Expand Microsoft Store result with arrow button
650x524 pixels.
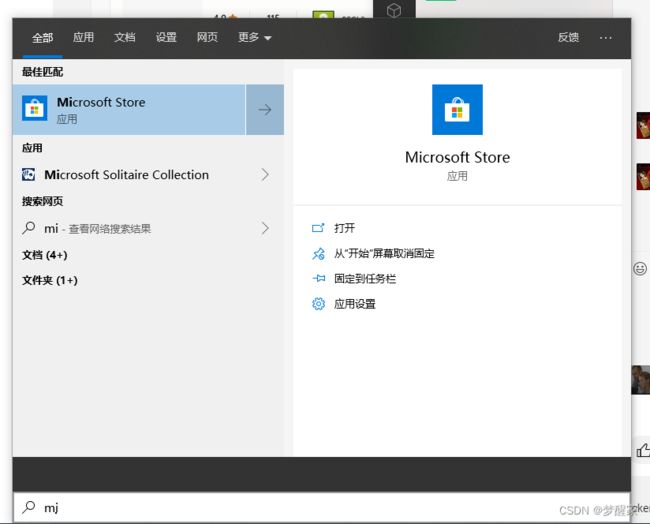pyautogui.click(x=265, y=110)
